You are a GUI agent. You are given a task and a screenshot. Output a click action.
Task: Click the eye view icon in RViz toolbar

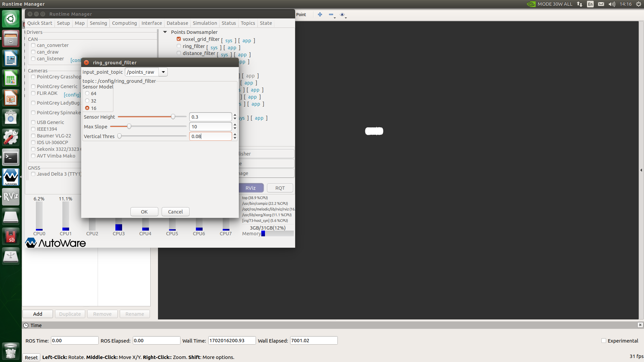(342, 14)
